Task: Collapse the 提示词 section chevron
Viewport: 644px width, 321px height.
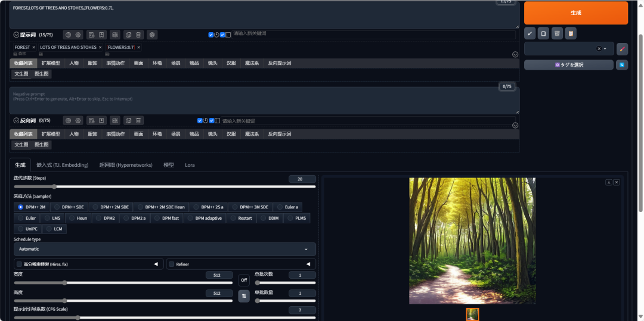Action: coord(17,35)
